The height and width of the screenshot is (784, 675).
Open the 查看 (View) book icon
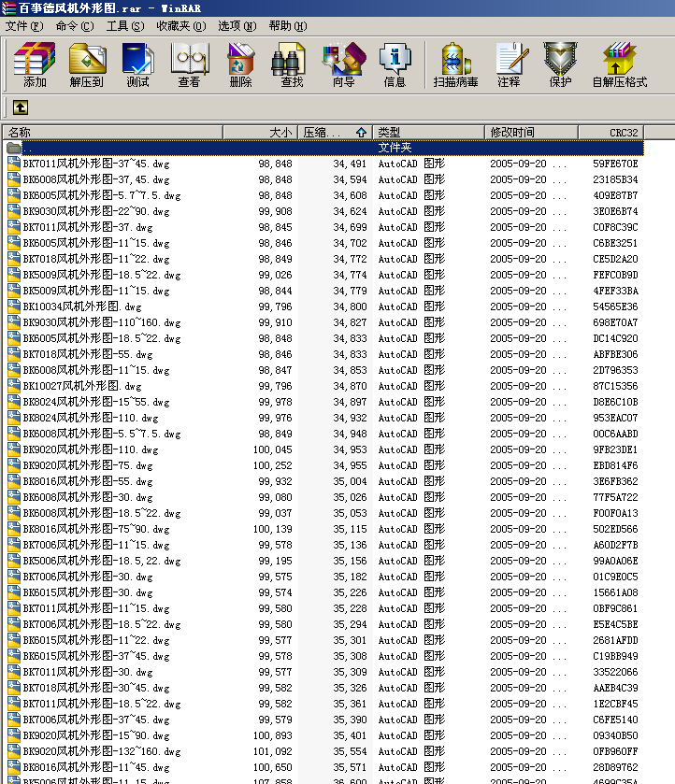click(x=189, y=65)
